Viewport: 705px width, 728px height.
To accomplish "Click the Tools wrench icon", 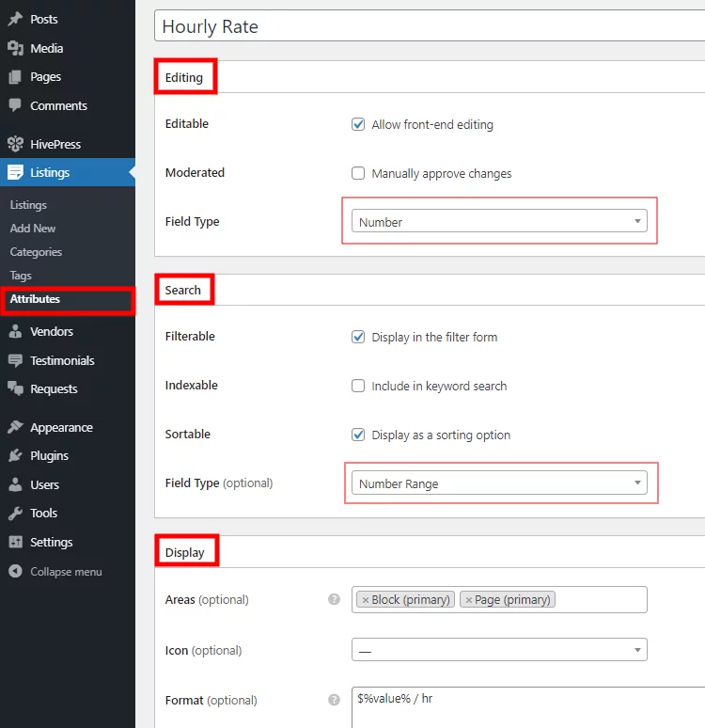I will tap(15, 513).
